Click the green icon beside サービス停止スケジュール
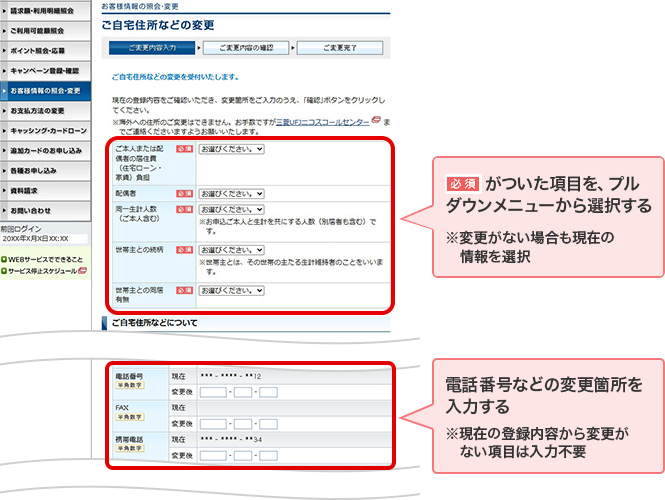Screen dimensions: 665x500 click(x=4, y=271)
